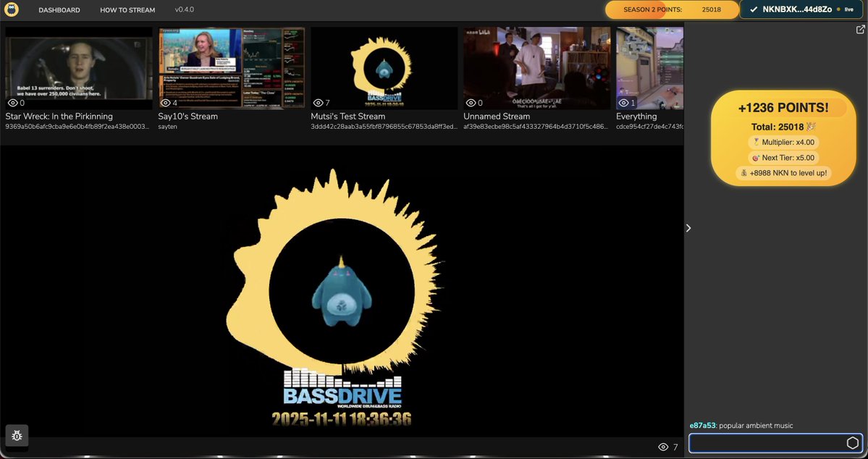Click the Next Tier: x5.00 pill
This screenshot has width=868, height=459.
[783, 158]
